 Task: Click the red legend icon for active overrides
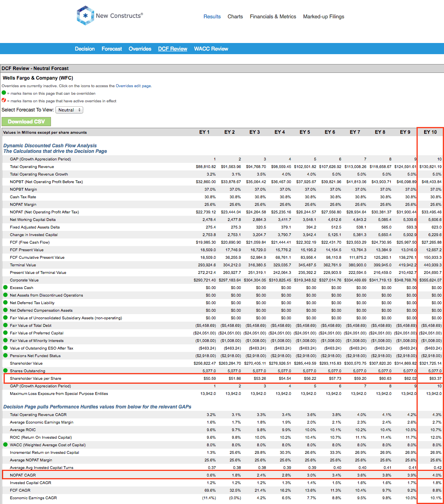pos(4,100)
